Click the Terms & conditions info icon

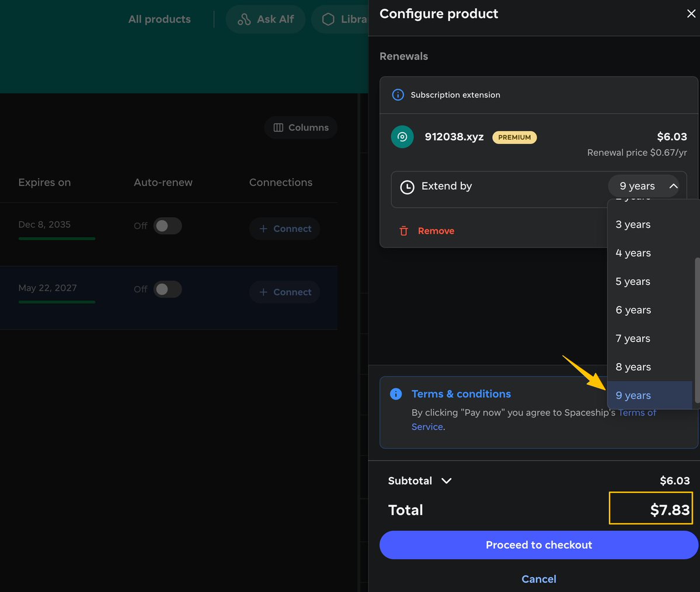[395, 393]
